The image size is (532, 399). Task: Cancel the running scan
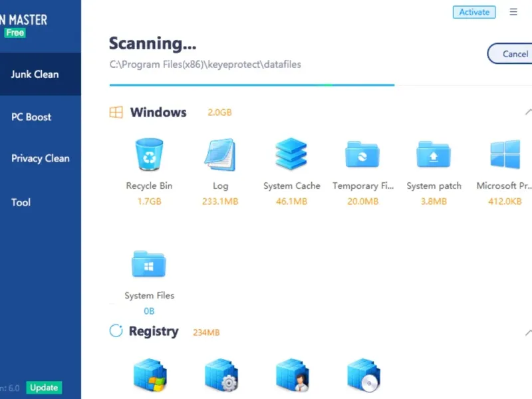(x=509, y=54)
